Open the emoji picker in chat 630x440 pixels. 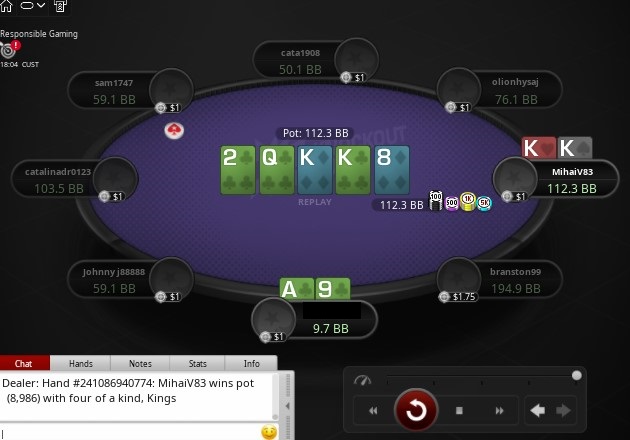(269, 432)
